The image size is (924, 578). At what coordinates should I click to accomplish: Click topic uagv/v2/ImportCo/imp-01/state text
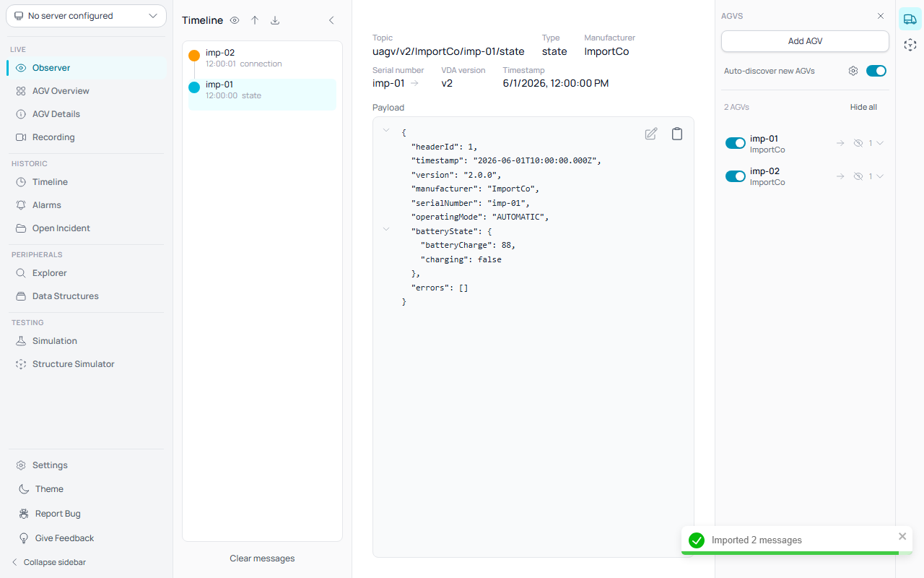click(448, 51)
